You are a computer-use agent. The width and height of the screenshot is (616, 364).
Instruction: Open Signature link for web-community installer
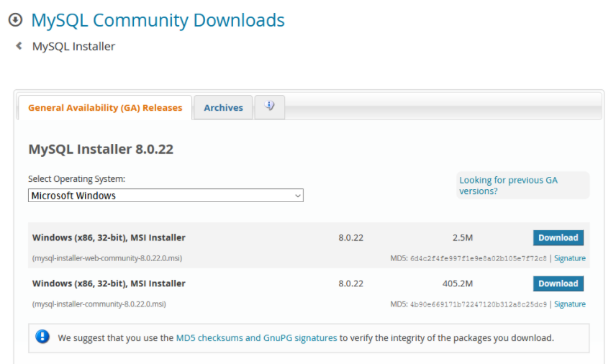[570, 258]
